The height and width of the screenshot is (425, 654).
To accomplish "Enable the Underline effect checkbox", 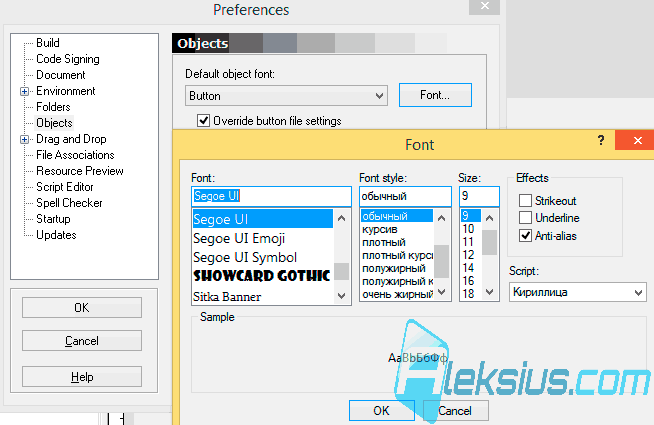I will click(x=526, y=218).
